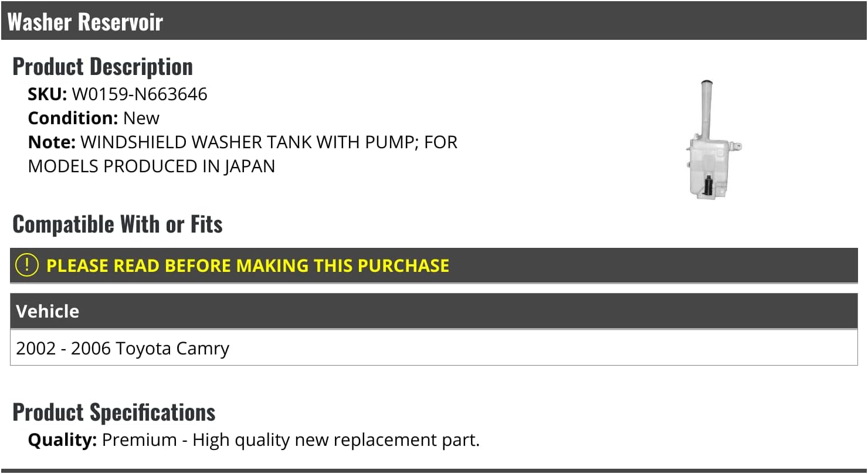Viewport: 868px width, 474px height.
Task: Click the Compatible With or Fits heading
Action: tap(117, 224)
